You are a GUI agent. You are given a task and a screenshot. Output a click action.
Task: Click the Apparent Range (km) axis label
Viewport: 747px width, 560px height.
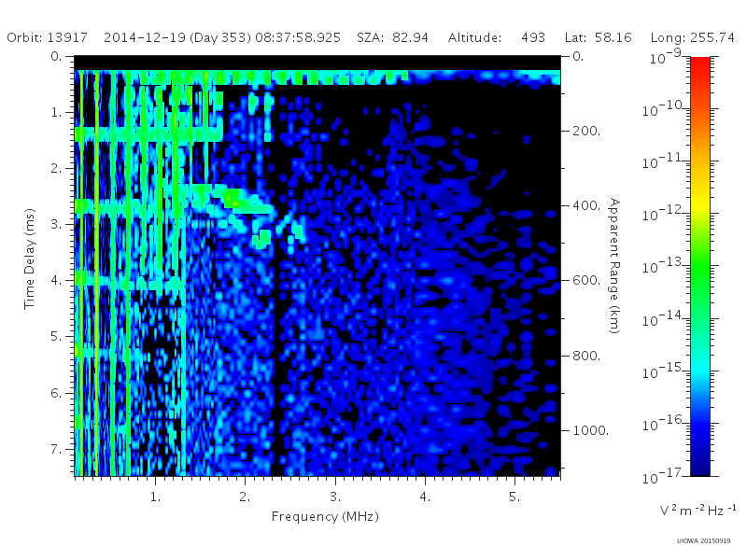(x=614, y=266)
